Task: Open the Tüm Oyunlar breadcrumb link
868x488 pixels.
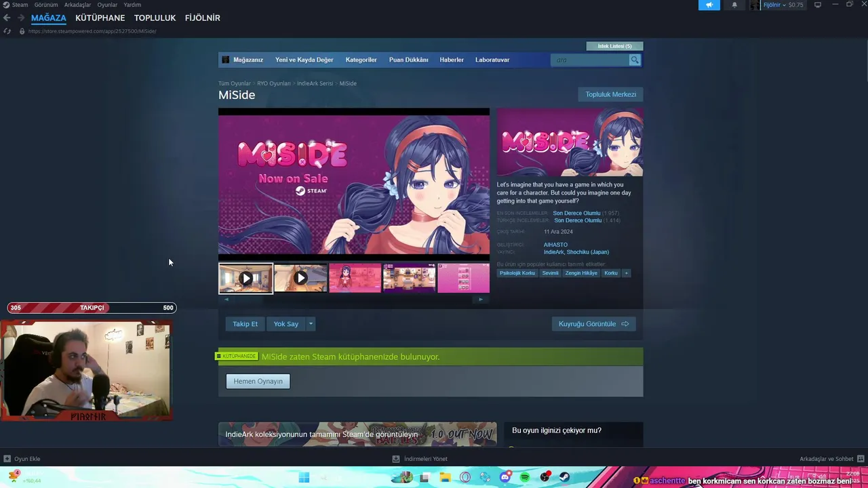Action: click(x=235, y=83)
